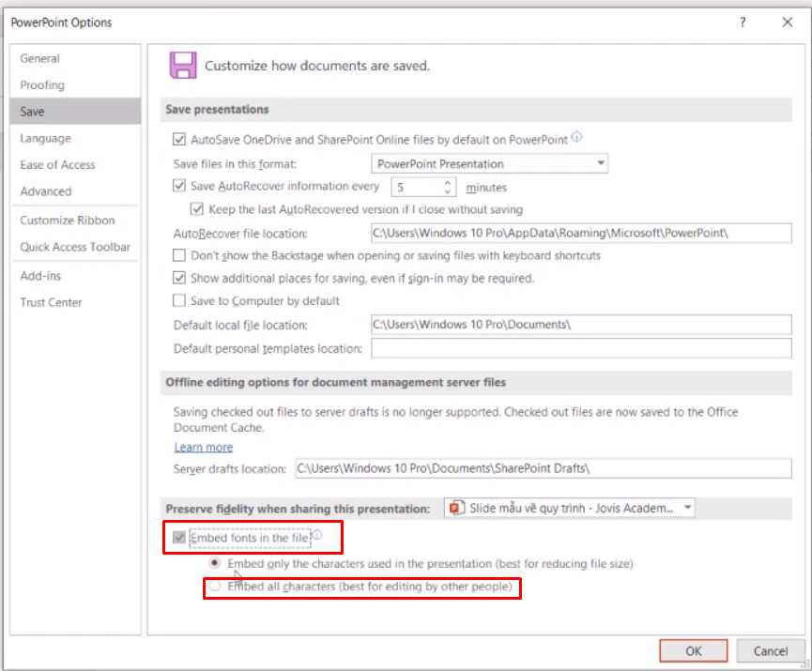This screenshot has width=812, height=671.
Task: Check Don't show the Backstage option
Action: (x=179, y=255)
